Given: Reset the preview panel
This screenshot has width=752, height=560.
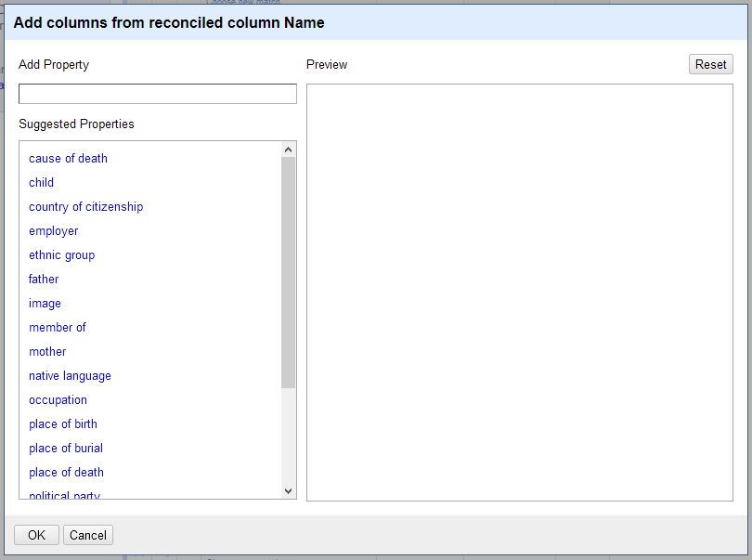Looking at the screenshot, I should [x=710, y=64].
